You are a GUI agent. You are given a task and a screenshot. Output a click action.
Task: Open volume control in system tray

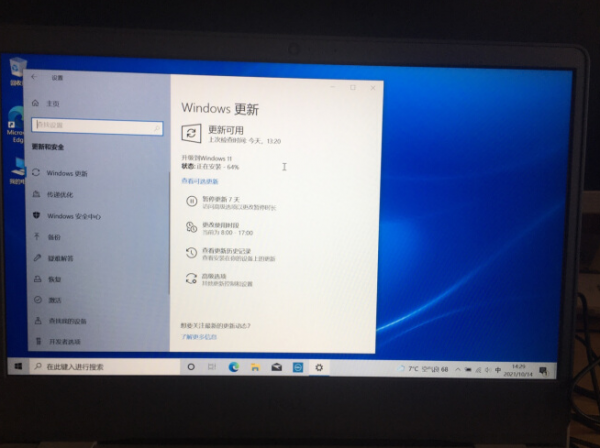tap(488, 370)
